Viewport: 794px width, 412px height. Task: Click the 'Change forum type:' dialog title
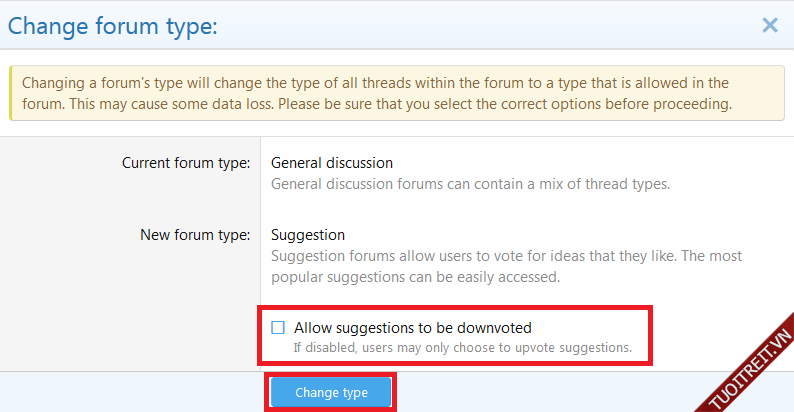[112, 26]
